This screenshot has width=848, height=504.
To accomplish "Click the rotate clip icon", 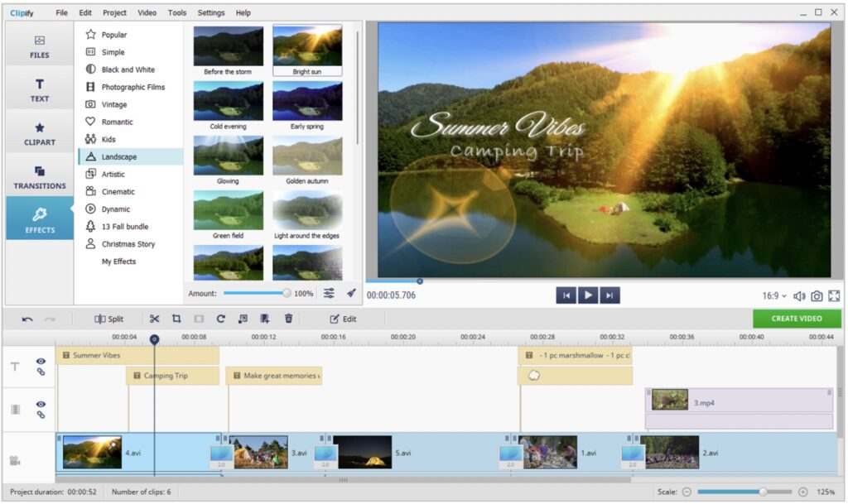I will click(221, 319).
